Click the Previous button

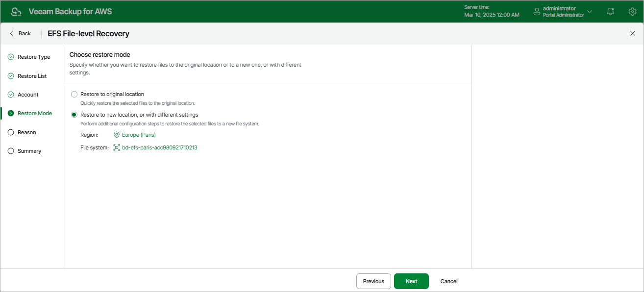pyautogui.click(x=373, y=281)
